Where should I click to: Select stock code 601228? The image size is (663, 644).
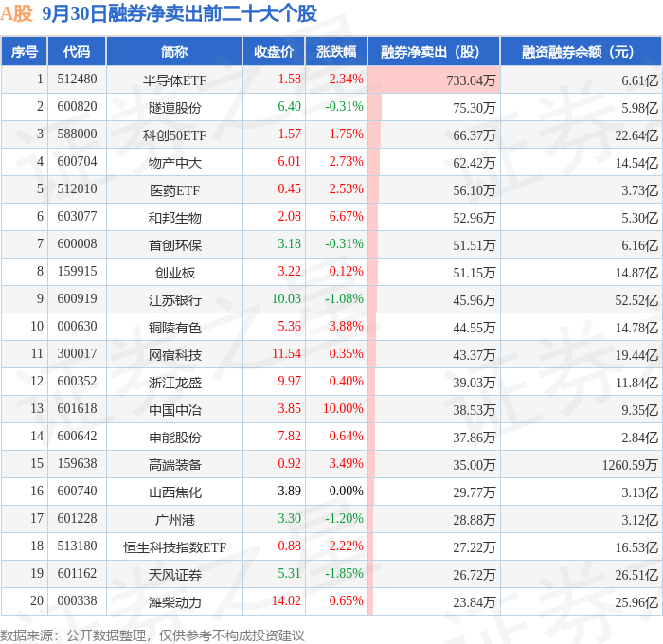(77, 519)
